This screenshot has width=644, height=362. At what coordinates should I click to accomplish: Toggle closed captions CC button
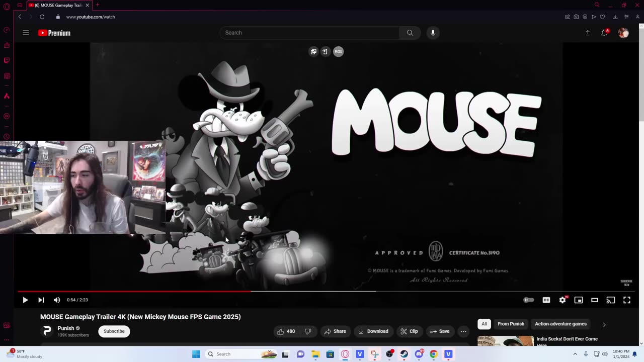pyautogui.click(x=546, y=300)
